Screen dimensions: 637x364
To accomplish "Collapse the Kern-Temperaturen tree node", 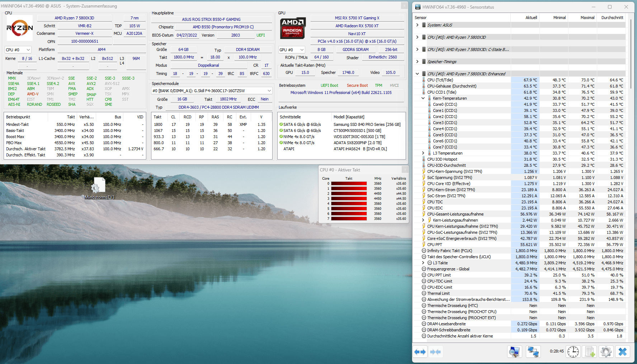I will pyautogui.click(x=423, y=98).
